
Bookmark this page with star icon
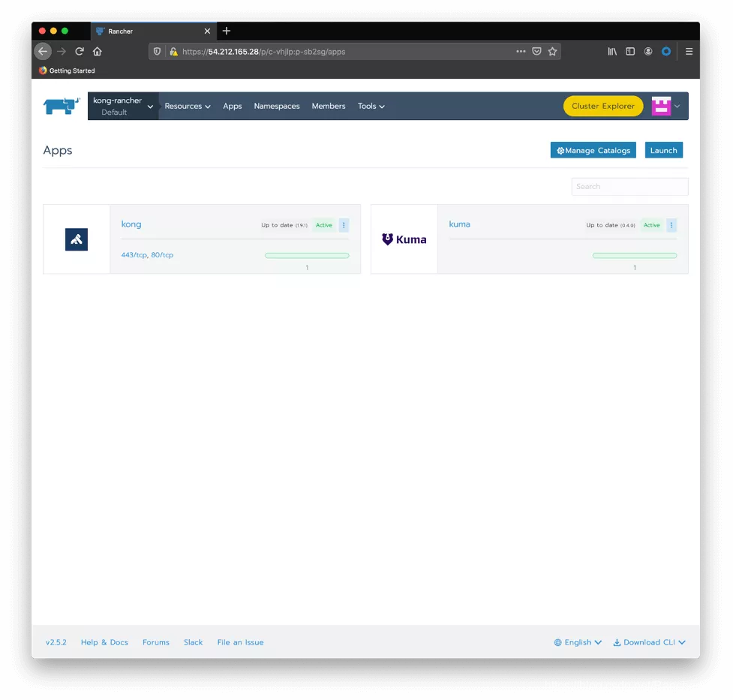[x=552, y=52]
